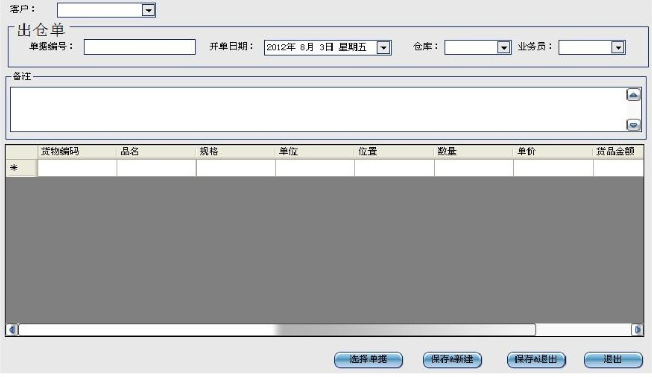The height and width of the screenshot is (377, 652).
Task: Click the 保存&新建 button
Action: tap(452, 360)
